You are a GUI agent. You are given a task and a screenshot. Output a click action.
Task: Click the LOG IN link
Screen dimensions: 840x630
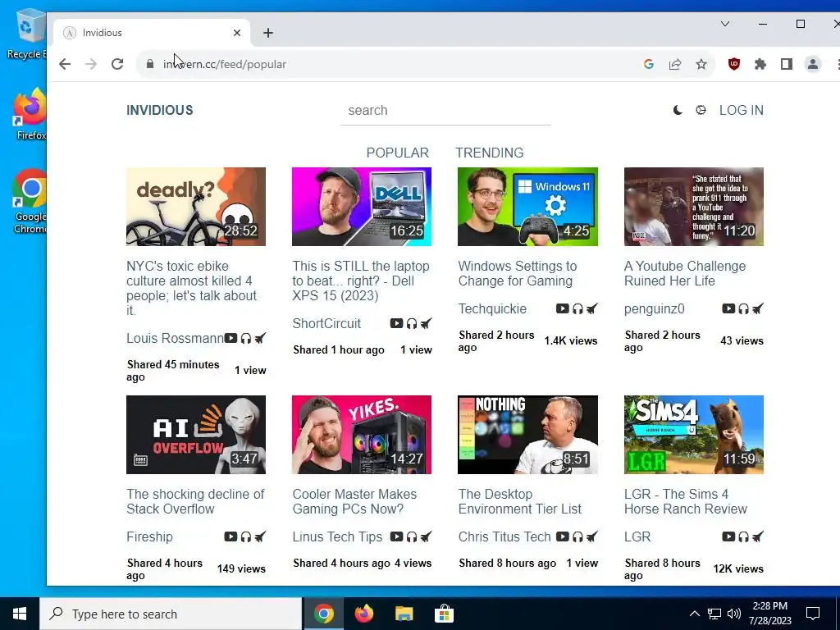(x=742, y=111)
